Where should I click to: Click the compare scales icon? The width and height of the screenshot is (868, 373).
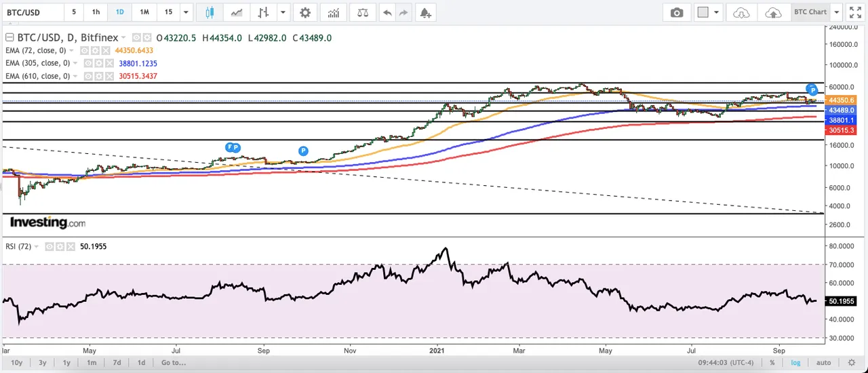point(363,12)
